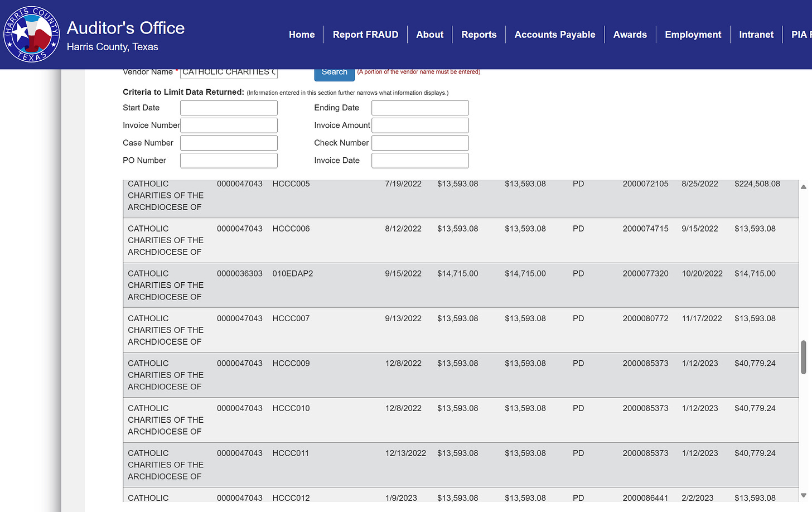Click invoice date 8/12/2022

403,229
